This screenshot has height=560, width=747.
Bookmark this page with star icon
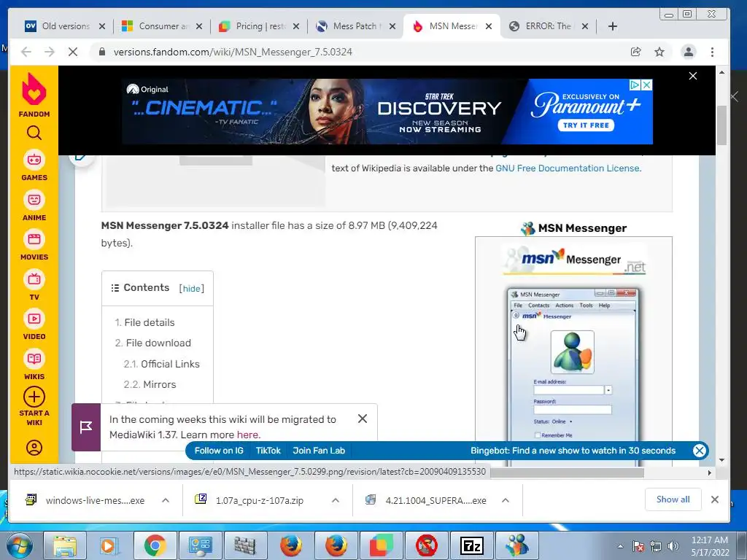[x=659, y=52]
